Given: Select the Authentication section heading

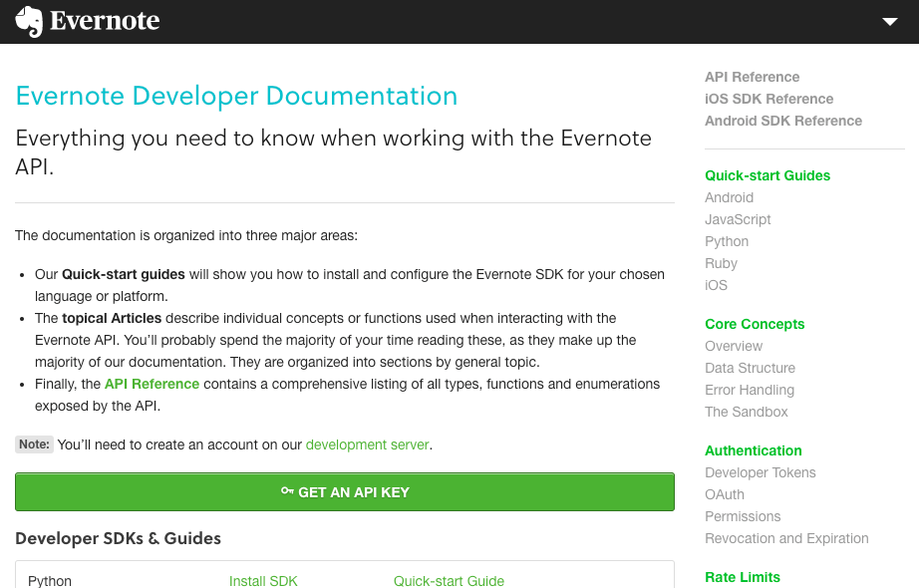Looking at the screenshot, I should (x=753, y=450).
